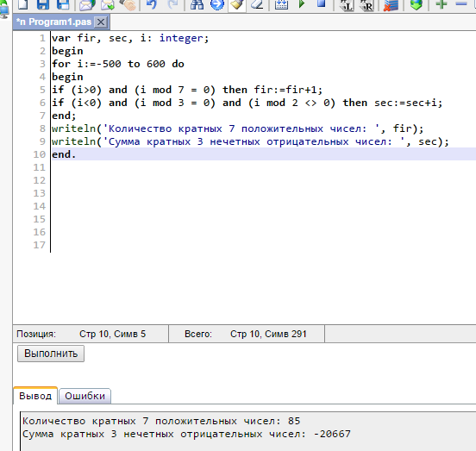Stop execution with the blue square icon

click(x=321, y=3)
